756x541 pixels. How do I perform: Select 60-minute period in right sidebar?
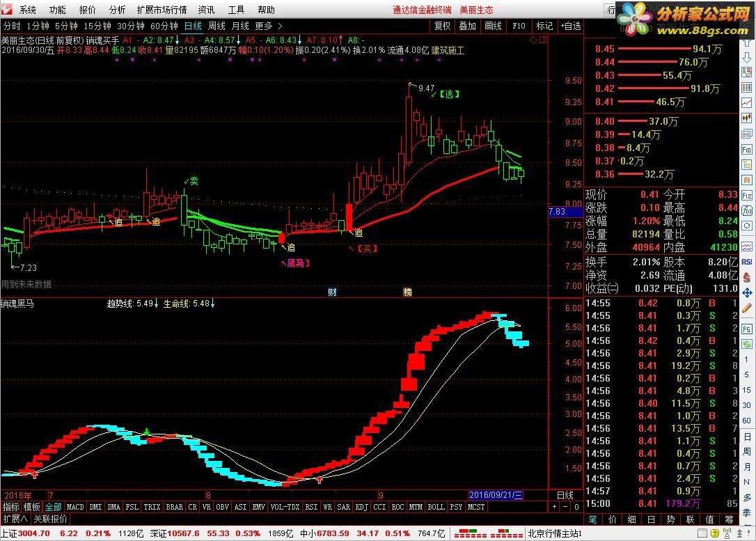(x=746, y=421)
